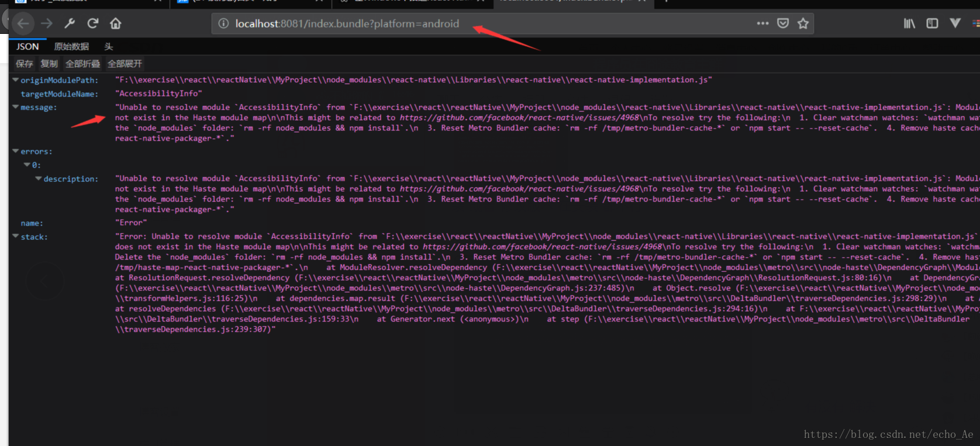Image resolution: width=980 pixels, height=446 pixels.
Task: Open issues/4968 link in description value
Action: coord(519,189)
